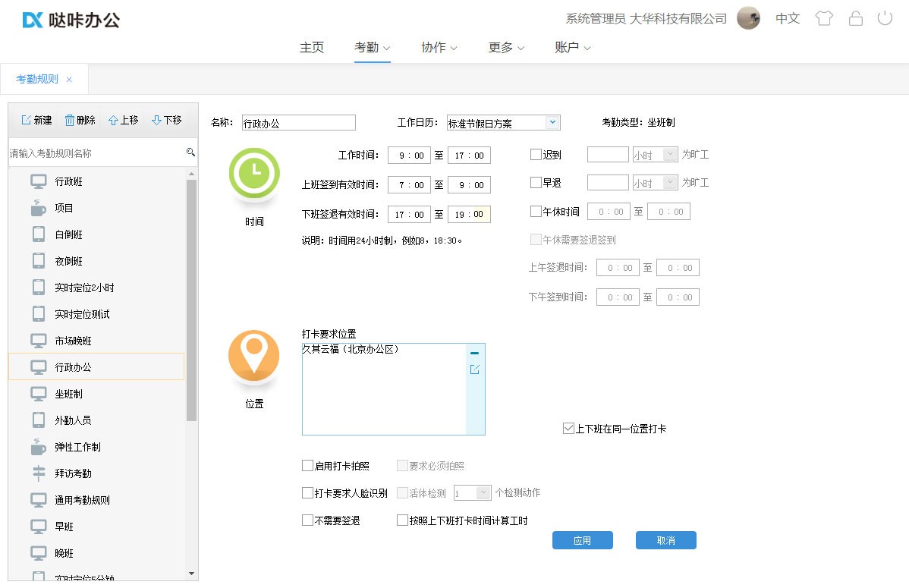Expand the 更多 navigation menu
The height and width of the screenshot is (588, 909).
pos(506,48)
